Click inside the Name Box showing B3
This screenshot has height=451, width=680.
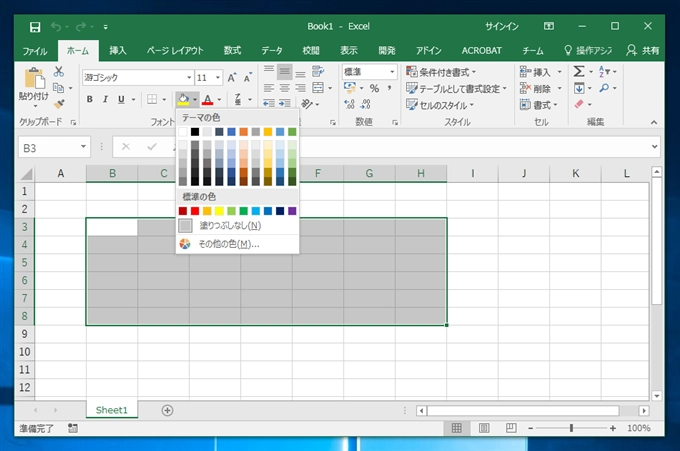point(48,147)
